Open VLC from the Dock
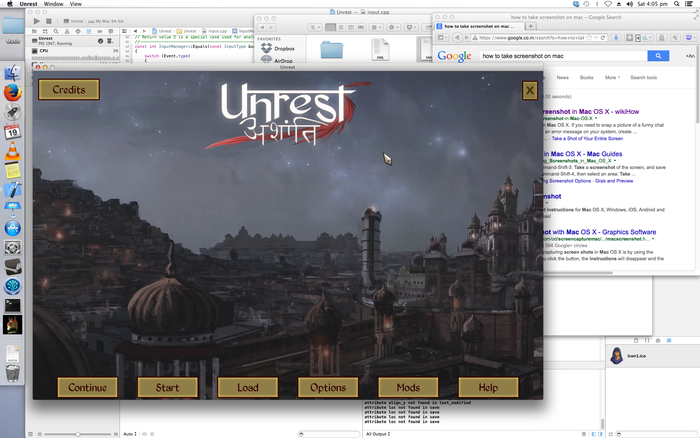Viewport: 700px width, 438px height. [x=12, y=150]
